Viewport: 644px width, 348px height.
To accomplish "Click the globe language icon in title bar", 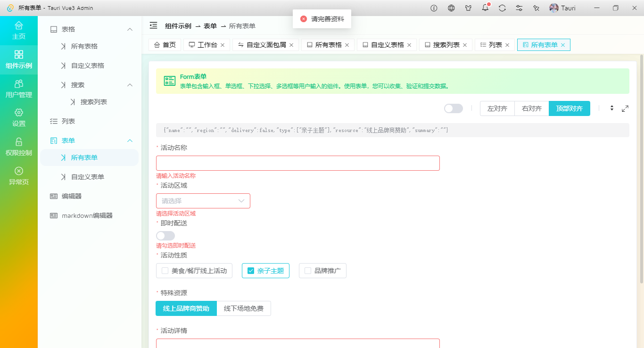I will pos(451,8).
